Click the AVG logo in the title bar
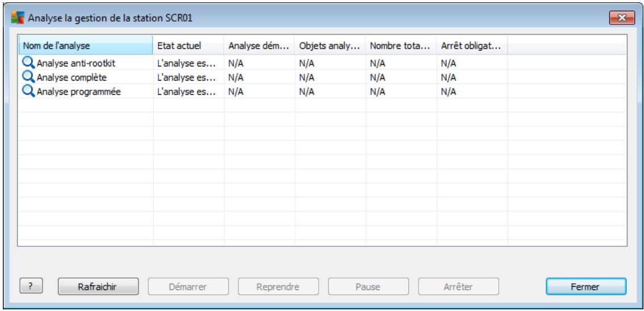 tap(18, 18)
